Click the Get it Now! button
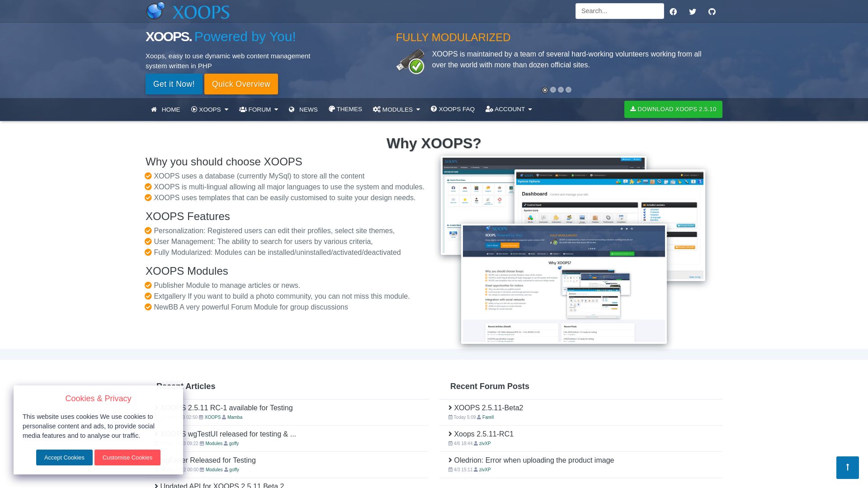Screen dimensions: 868x488 tap(174, 84)
